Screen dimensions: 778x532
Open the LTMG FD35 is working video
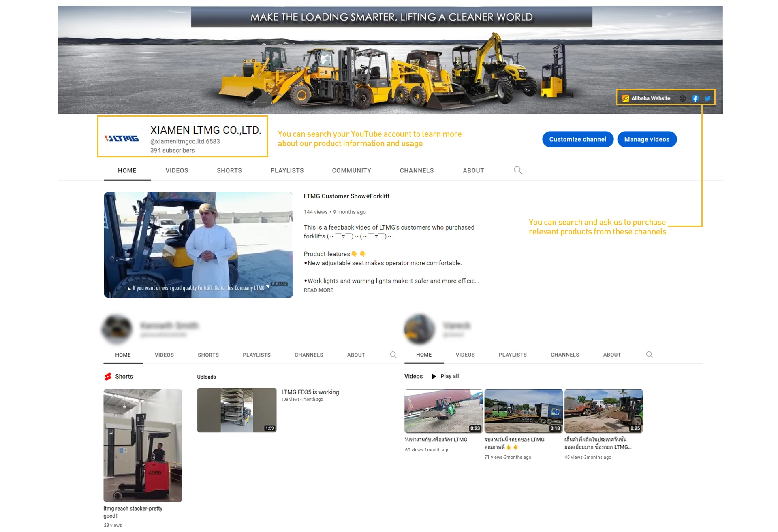(237, 410)
